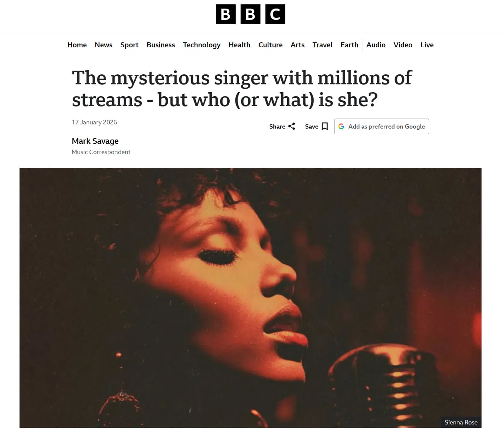Viewport: 504px width, 433px height.
Task: Click the Share icon
Action: (291, 126)
